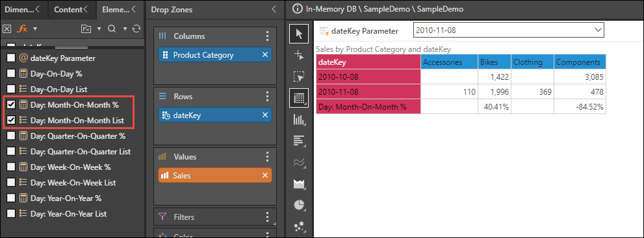The width and height of the screenshot is (644, 238).
Task: Remove the Sales chip from Values
Action: [x=265, y=175]
